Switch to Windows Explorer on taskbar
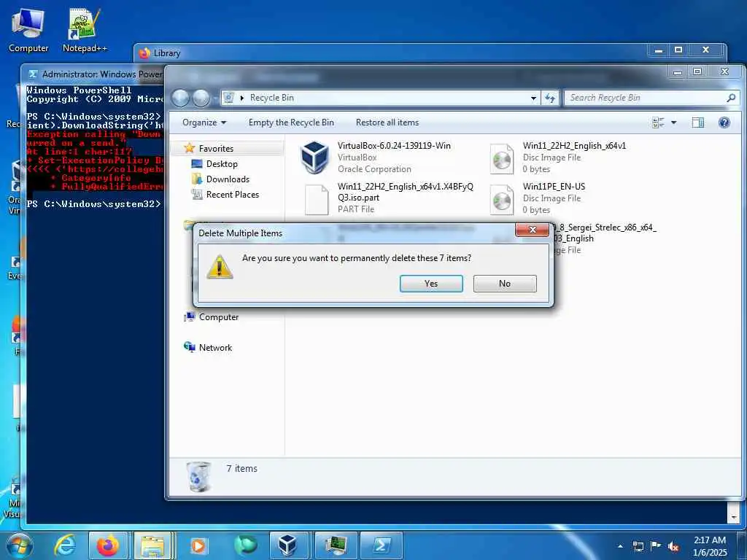 point(152,545)
